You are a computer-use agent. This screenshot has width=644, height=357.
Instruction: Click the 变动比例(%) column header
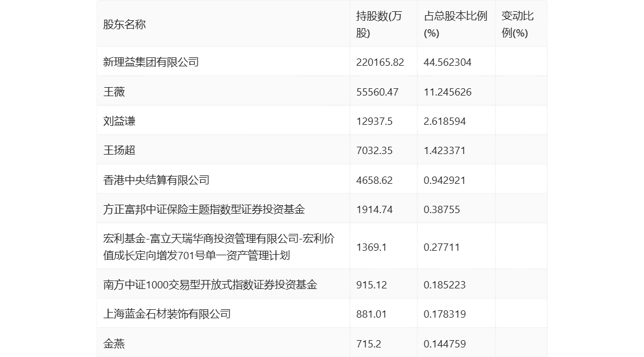point(518,24)
